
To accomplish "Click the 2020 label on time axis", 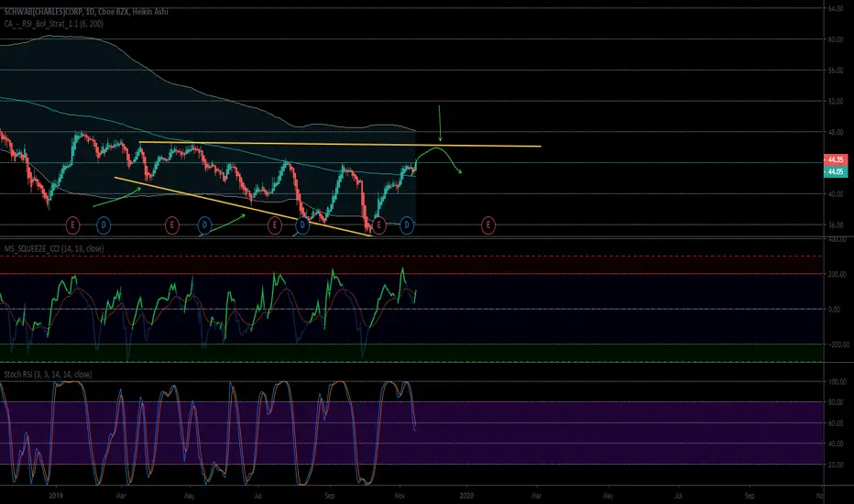I will 466,496.
